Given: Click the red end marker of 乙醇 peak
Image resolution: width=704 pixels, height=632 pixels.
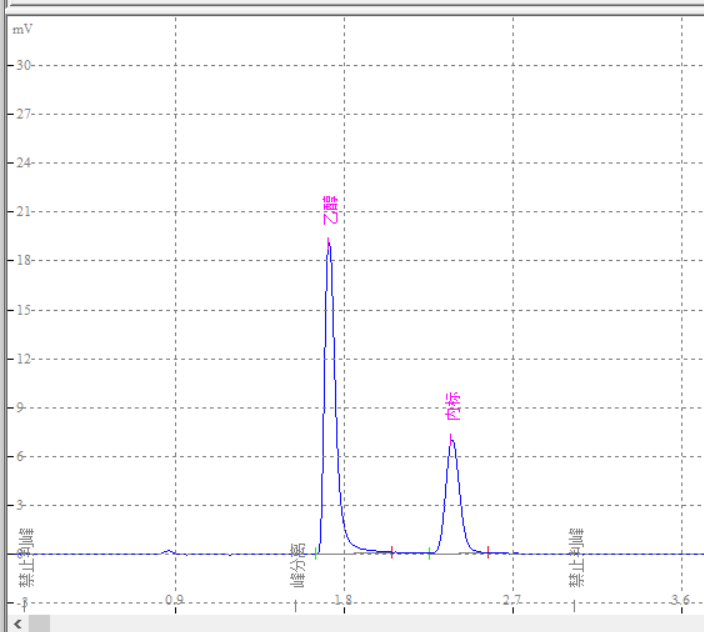Looking at the screenshot, I should coord(392,552).
